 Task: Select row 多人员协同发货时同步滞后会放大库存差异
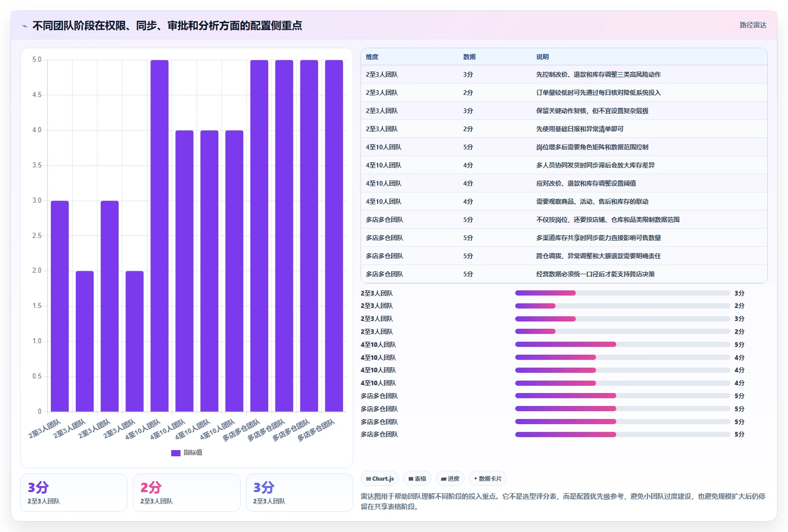click(x=564, y=165)
